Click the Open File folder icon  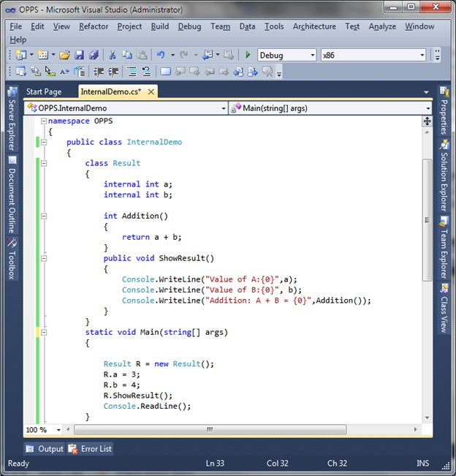(64, 55)
